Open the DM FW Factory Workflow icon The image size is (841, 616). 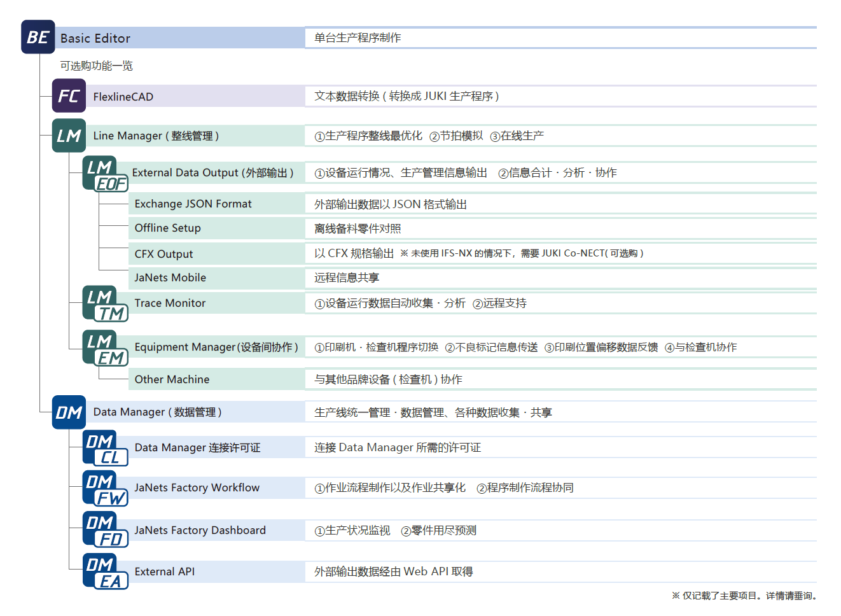point(105,489)
